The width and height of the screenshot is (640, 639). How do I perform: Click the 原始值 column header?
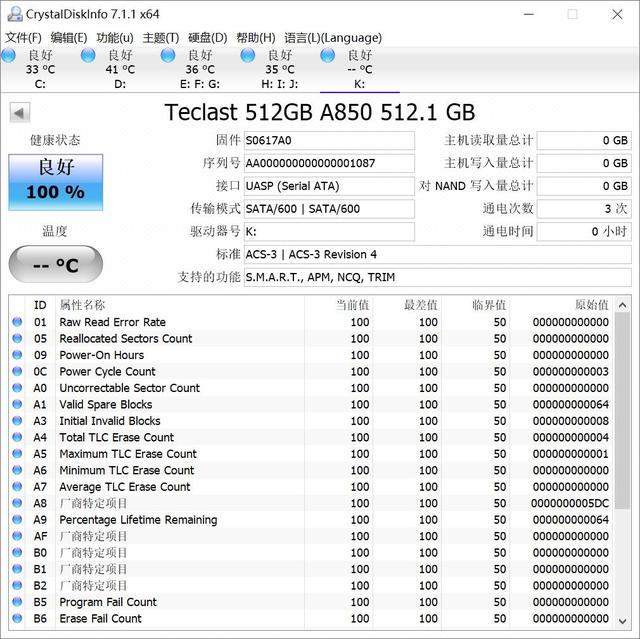tap(592, 305)
